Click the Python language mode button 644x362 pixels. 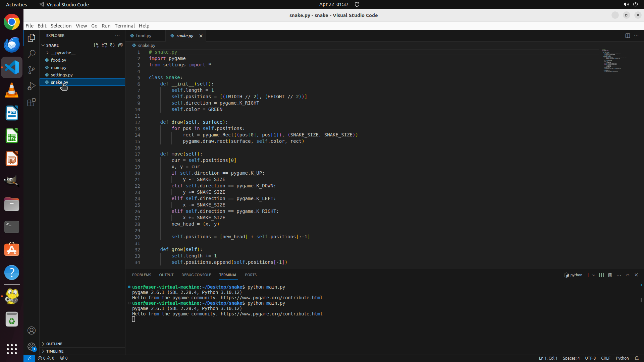[622, 358]
